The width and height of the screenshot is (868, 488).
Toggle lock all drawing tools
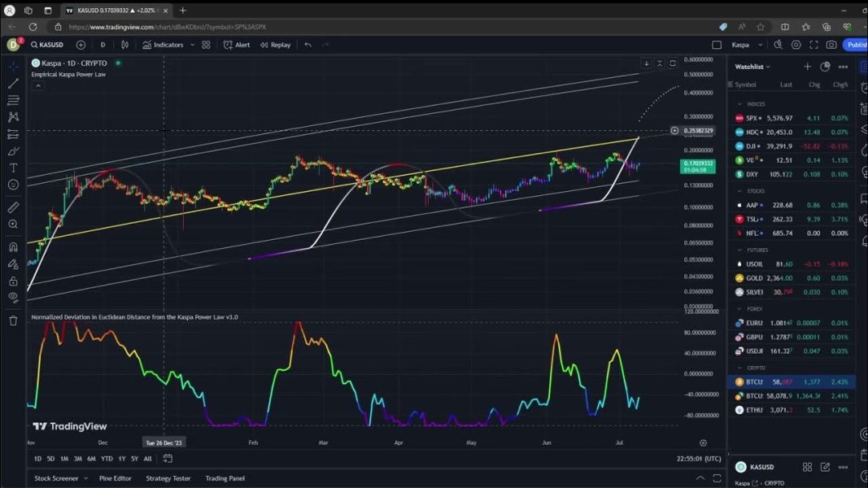13,281
